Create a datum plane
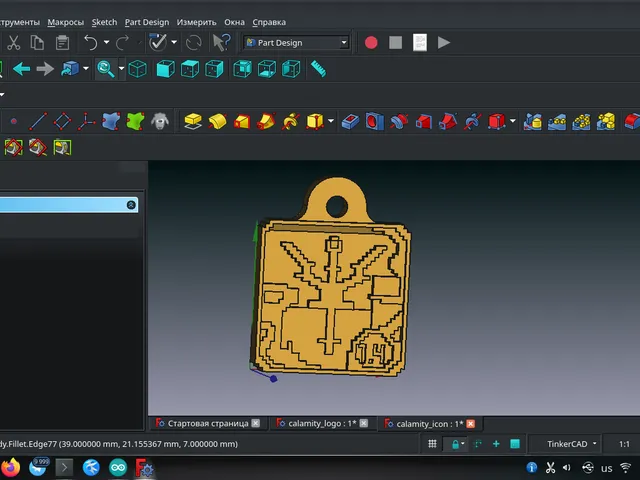640x480 pixels. click(x=62, y=121)
